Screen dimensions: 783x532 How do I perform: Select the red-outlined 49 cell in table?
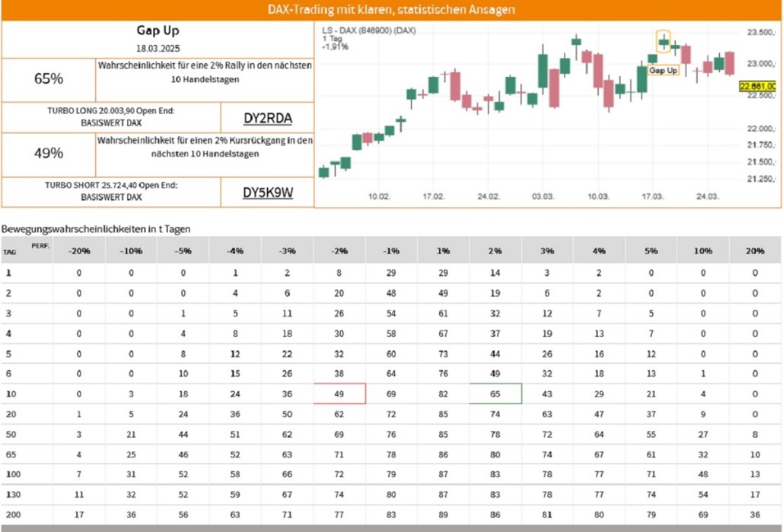coord(339,393)
